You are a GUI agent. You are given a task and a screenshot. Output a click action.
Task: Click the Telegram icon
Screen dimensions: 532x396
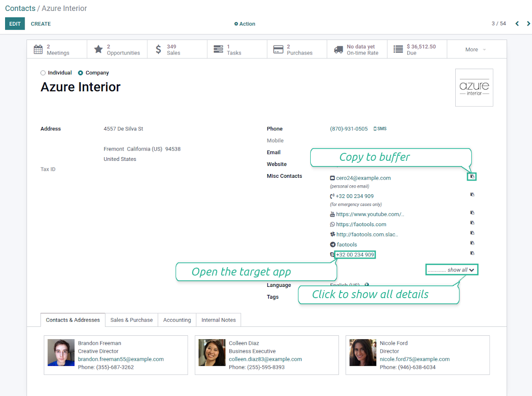pos(333,245)
